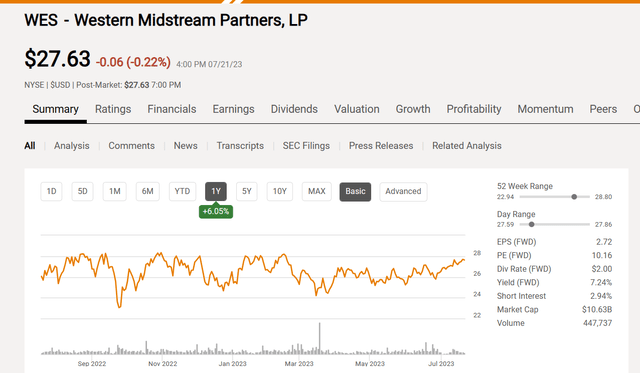This screenshot has height=373, width=640.
Task: Select the All content filter
Action: (30, 146)
